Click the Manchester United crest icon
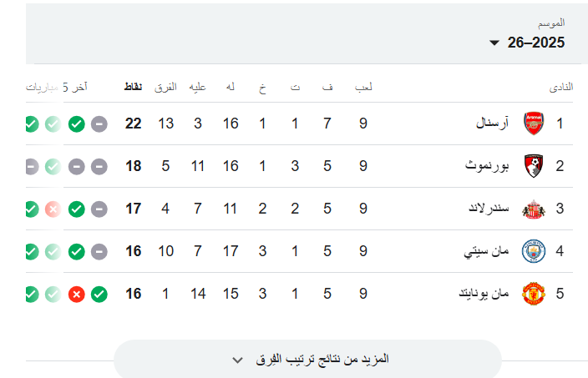Screen dimensions: 588x378 (x=533, y=294)
